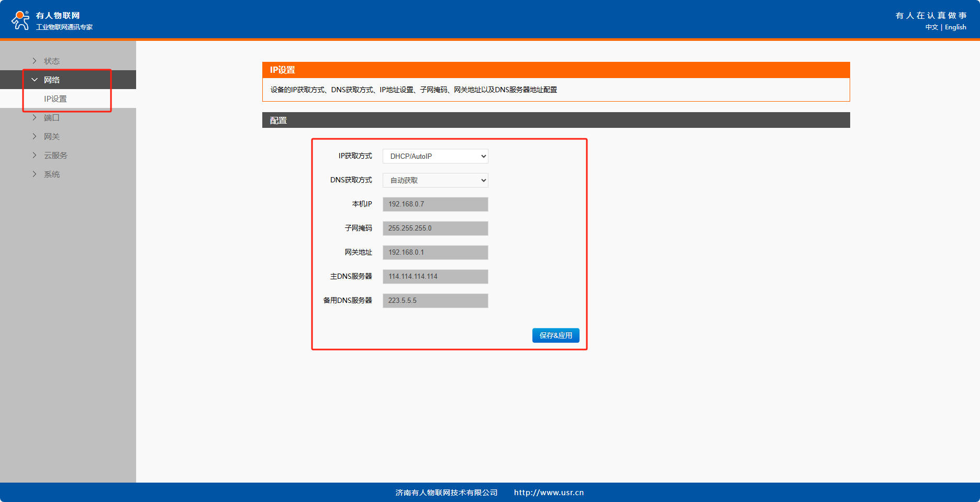Click the 网关地址 input field
The image size is (980, 502).
(435, 253)
